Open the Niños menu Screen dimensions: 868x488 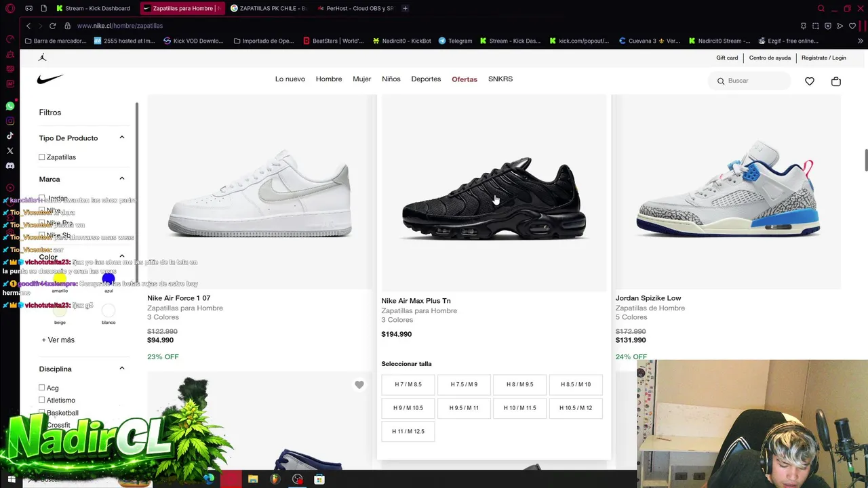tap(391, 79)
